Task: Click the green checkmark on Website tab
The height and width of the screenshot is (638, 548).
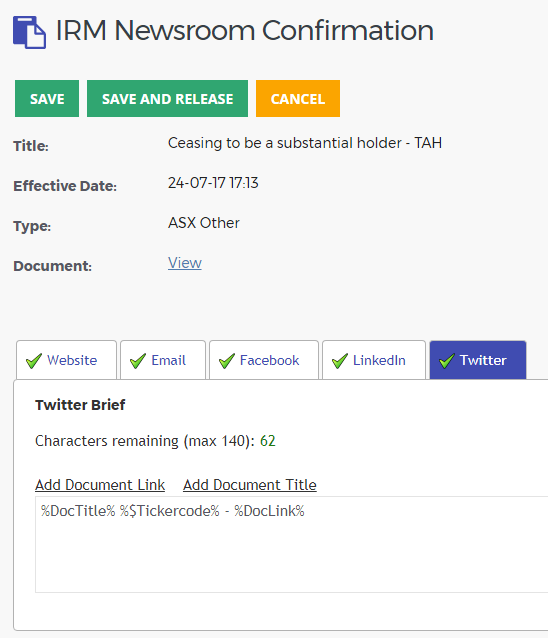Action: pos(34,361)
